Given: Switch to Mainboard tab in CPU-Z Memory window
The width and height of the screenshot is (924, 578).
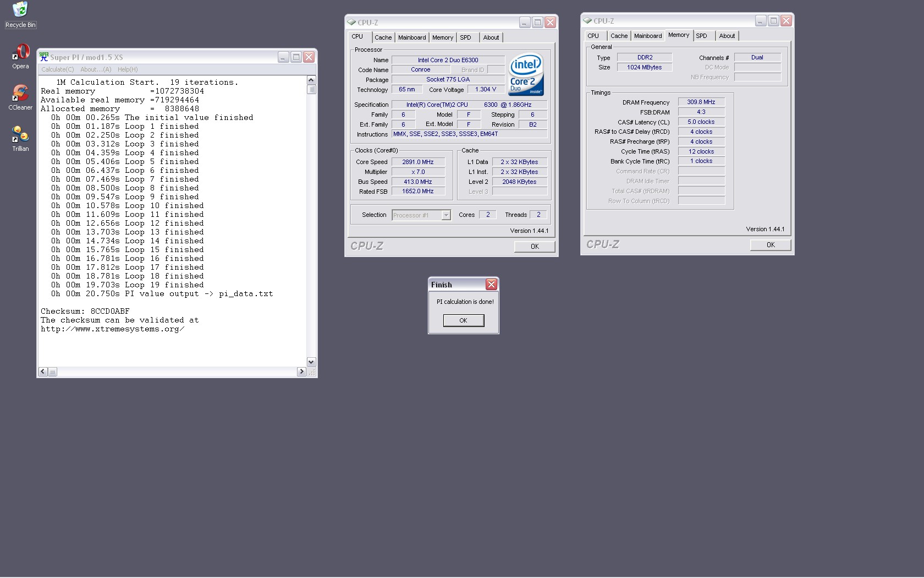Looking at the screenshot, I should (648, 36).
